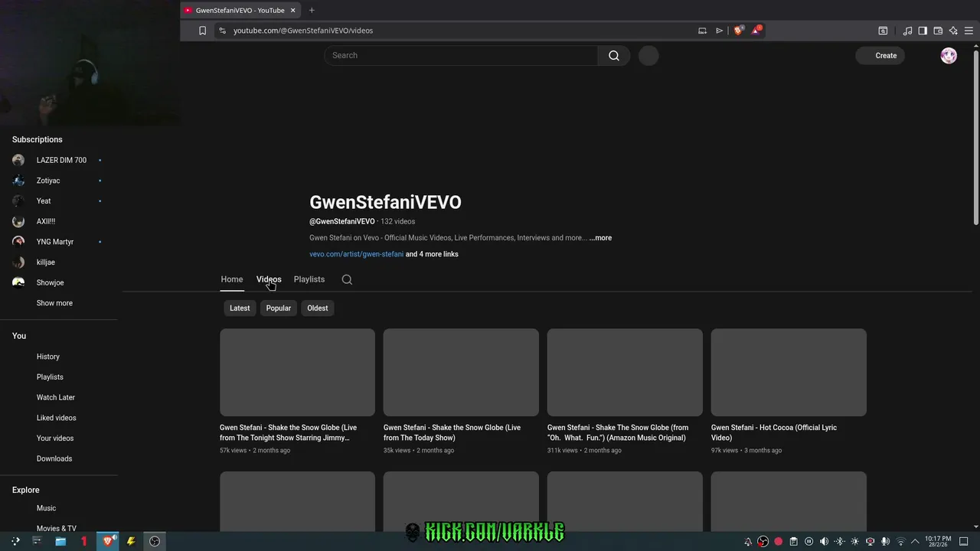
Task: Open the KDE application launcher
Action: click(15, 541)
